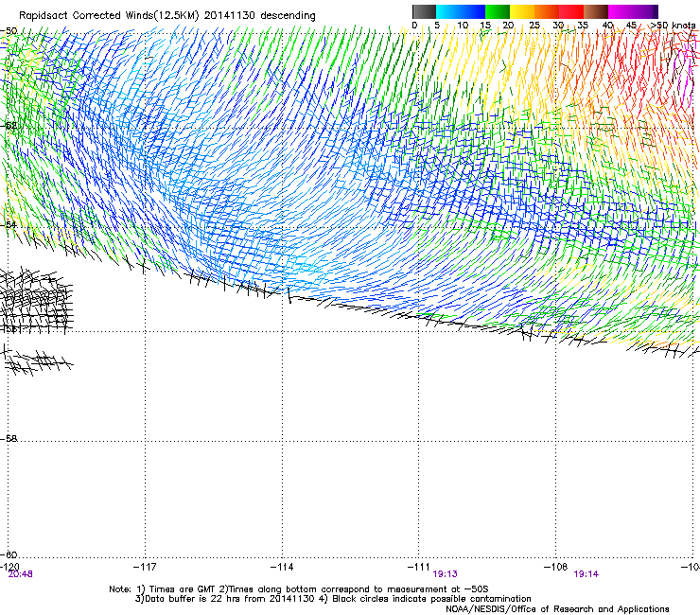The width and height of the screenshot is (700, 615).
Task: Click the yellow 20-25 knots color segment
Action: [x=522, y=11]
